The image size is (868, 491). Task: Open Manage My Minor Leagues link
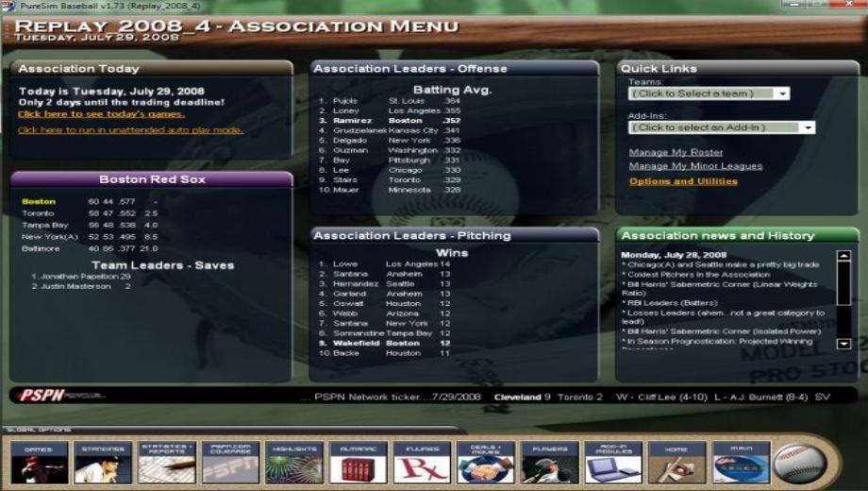pyautogui.click(x=695, y=166)
